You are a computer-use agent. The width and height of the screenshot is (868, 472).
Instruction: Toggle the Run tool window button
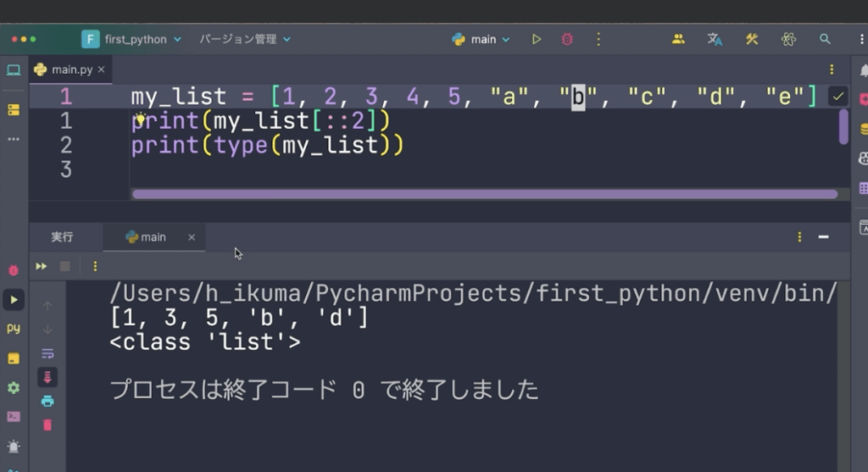click(14, 299)
